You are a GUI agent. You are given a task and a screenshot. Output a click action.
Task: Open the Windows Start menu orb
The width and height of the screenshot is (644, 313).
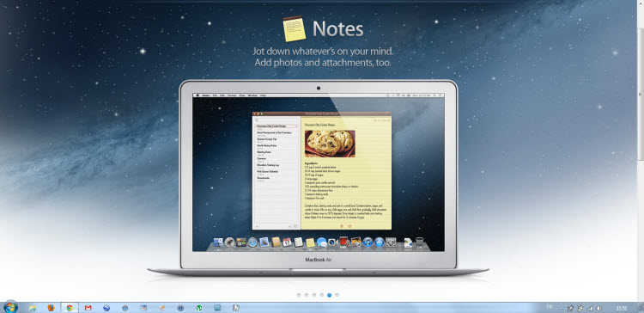click(x=10, y=307)
